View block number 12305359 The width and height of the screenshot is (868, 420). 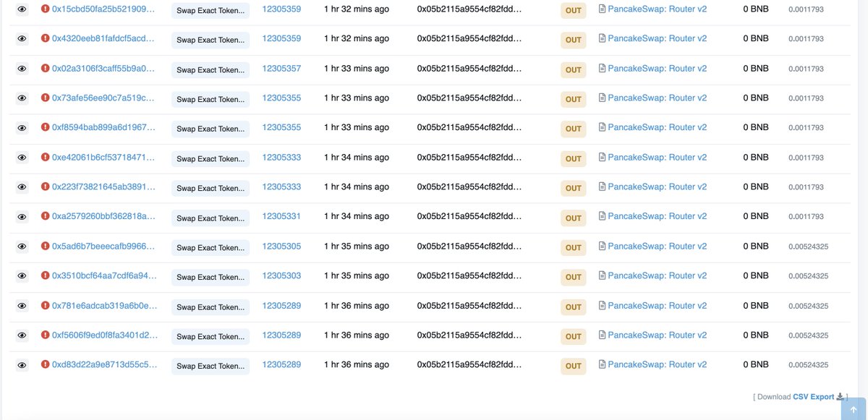[281, 9]
